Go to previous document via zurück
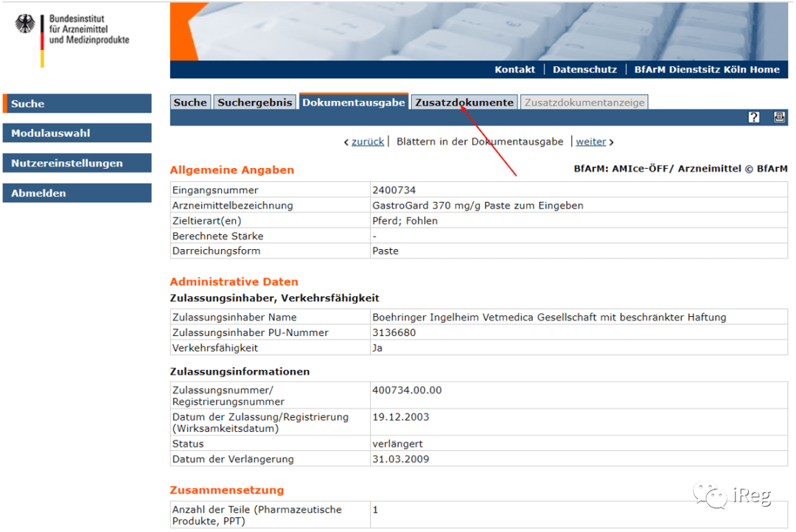 click(x=368, y=141)
